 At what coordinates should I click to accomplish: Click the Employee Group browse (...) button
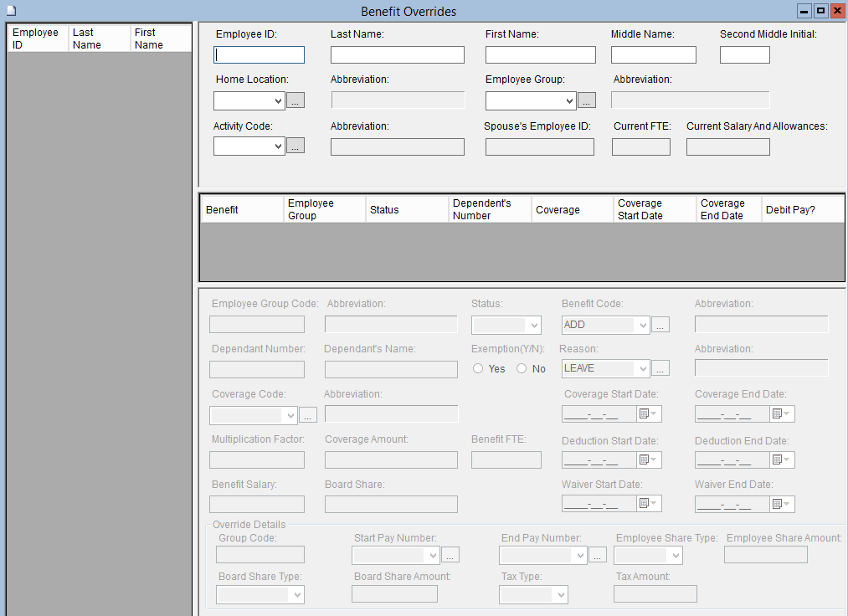[x=587, y=100]
